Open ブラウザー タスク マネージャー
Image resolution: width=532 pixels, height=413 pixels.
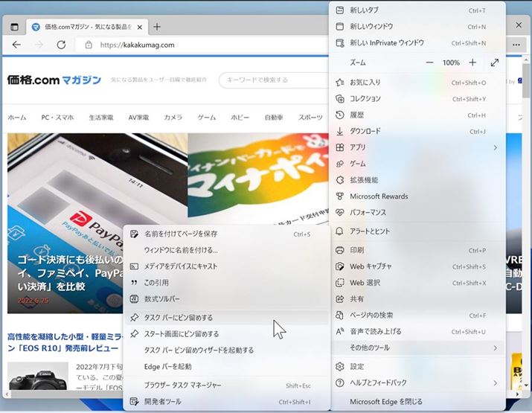point(226,385)
